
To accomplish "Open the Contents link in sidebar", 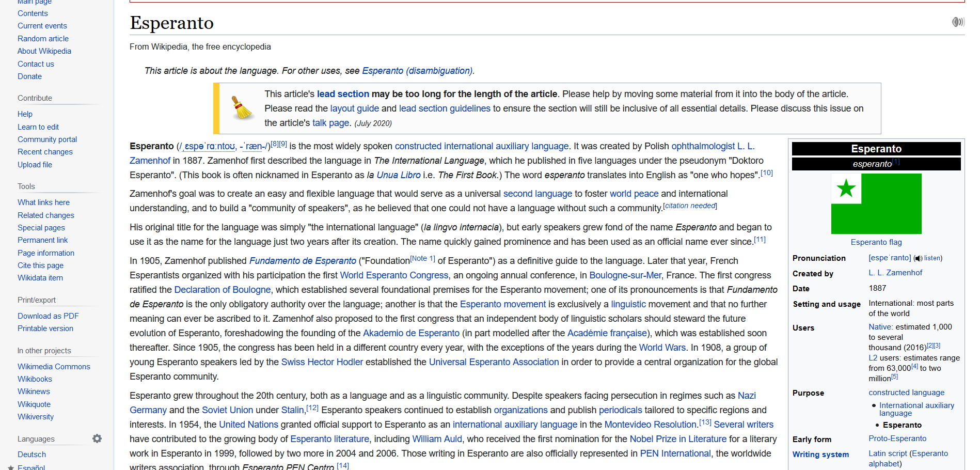I will [33, 13].
